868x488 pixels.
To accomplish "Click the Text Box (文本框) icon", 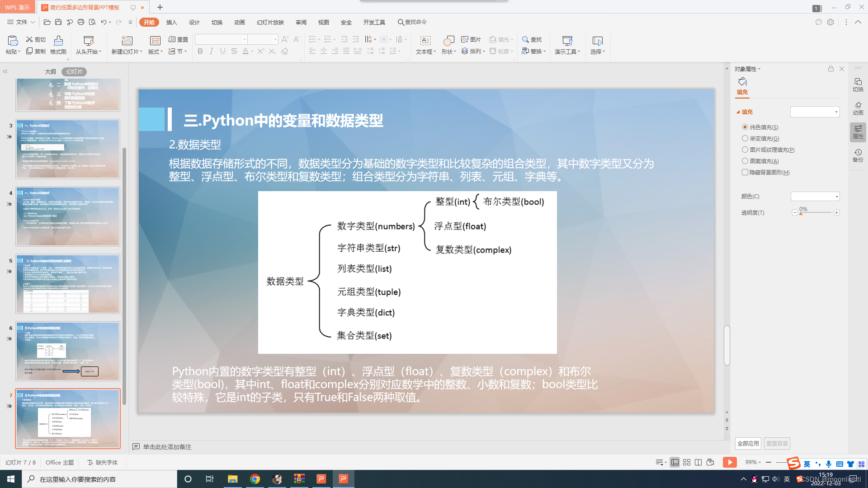I will (x=425, y=41).
